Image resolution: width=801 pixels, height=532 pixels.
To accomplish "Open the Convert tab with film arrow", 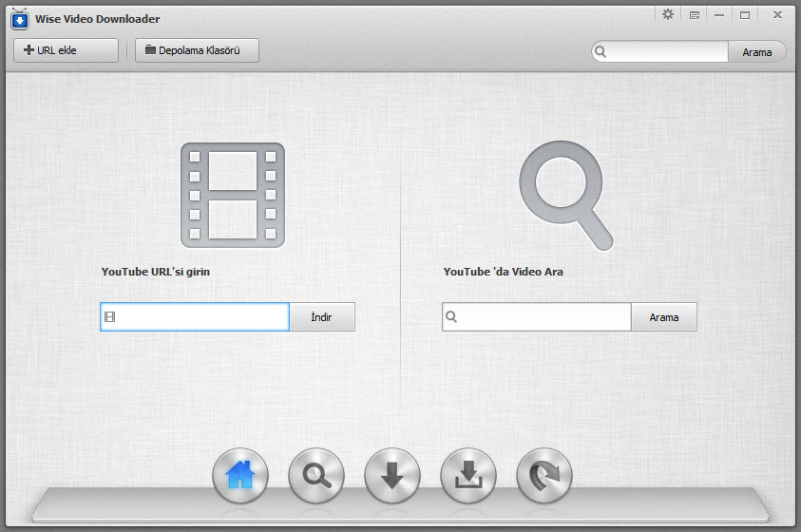I will pos(544,475).
